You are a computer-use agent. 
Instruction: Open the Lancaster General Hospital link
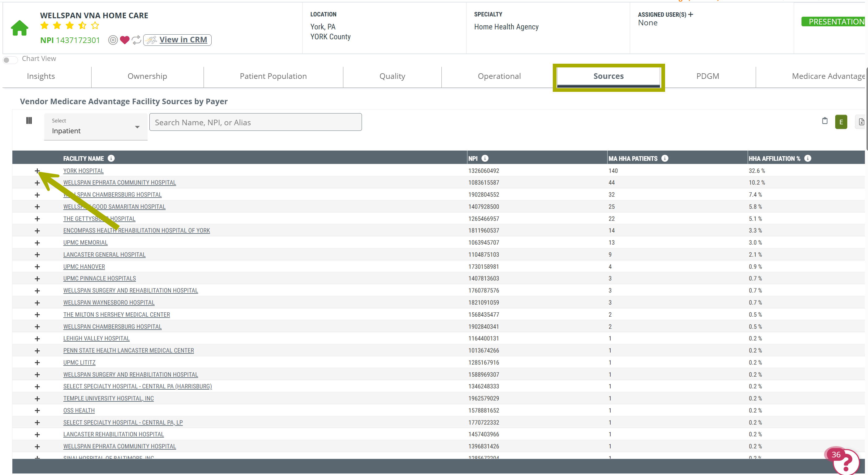point(105,255)
